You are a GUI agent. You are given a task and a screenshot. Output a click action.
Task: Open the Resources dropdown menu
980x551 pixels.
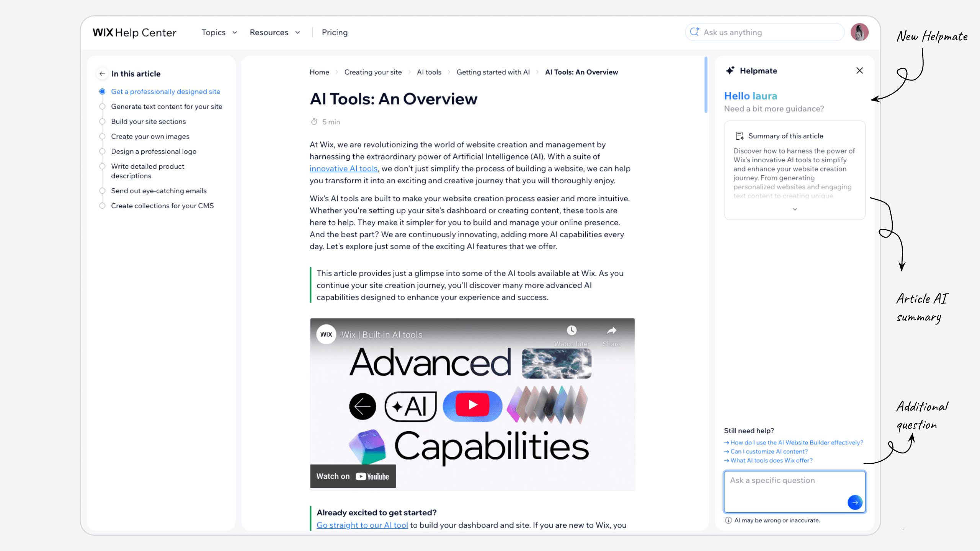click(274, 33)
